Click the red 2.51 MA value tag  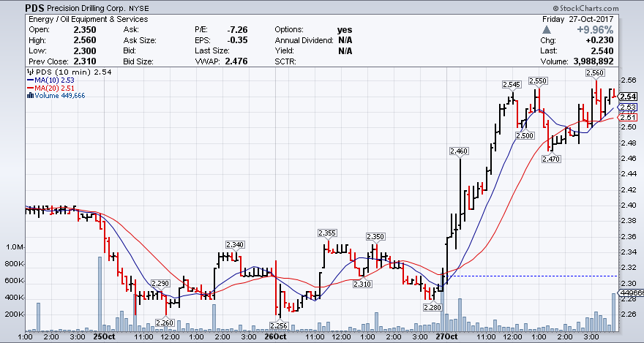coord(628,117)
